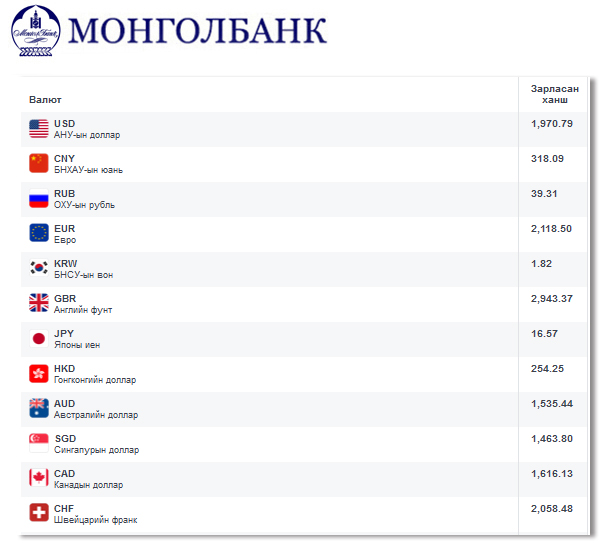Click the Canada flag icon
602x555 pixels.
coord(39,478)
